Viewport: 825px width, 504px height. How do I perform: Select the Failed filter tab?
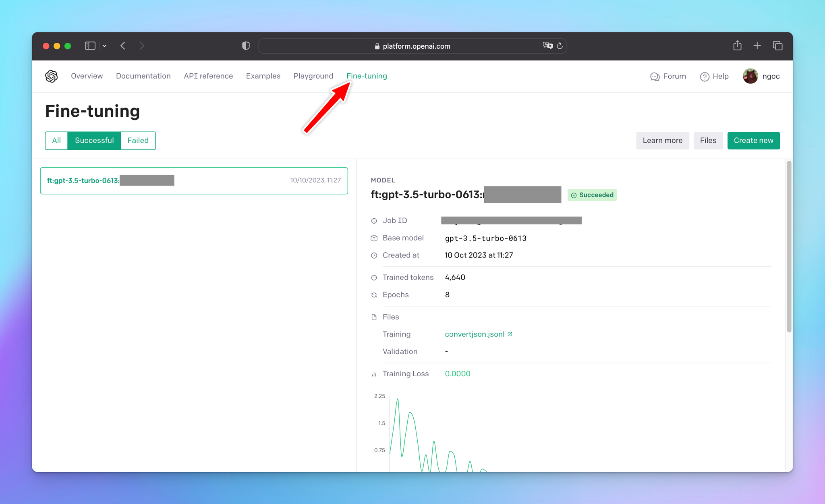coord(138,141)
